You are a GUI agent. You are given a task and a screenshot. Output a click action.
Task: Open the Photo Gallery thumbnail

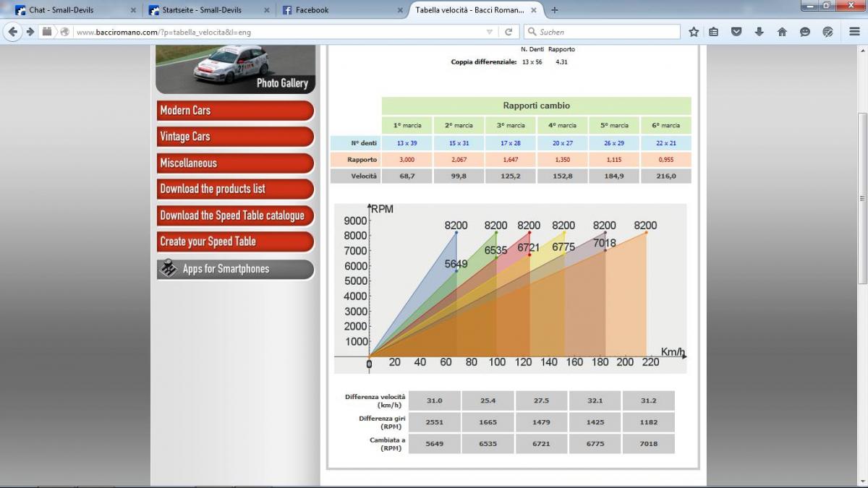235,69
